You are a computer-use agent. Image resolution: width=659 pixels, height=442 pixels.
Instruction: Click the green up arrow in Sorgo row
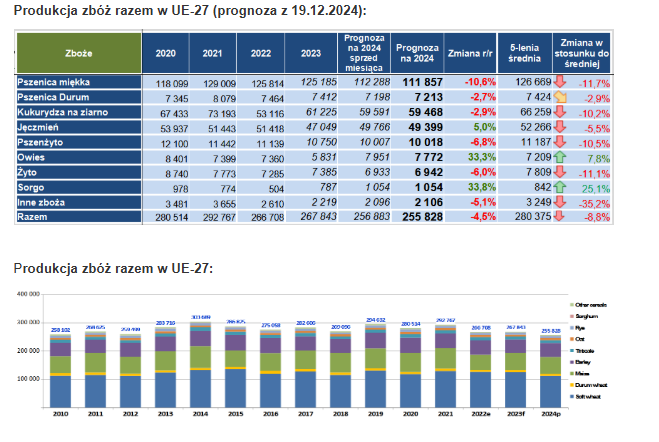(562, 187)
